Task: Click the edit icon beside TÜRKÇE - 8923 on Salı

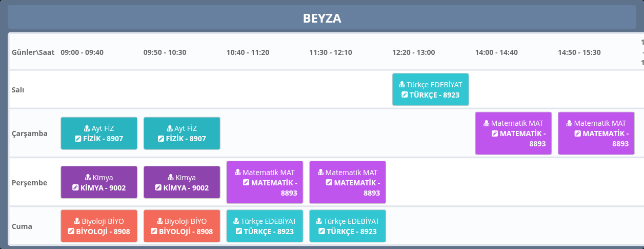Action: click(x=405, y=95)
